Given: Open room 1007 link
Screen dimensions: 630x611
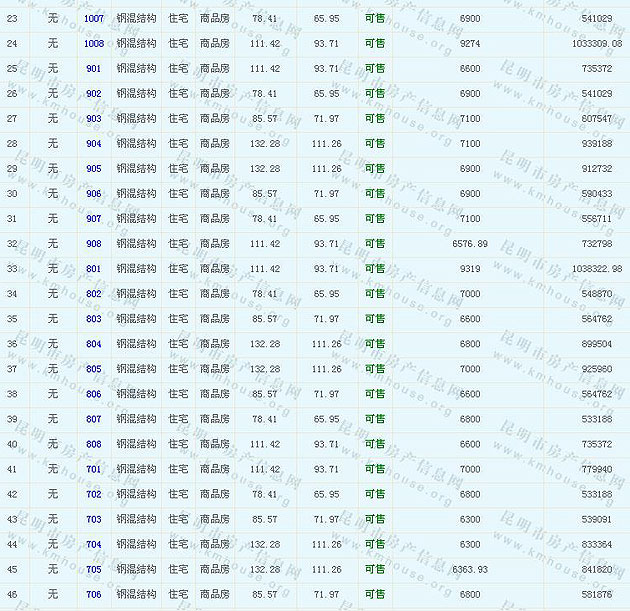Looking at the screenshot, I should (x=93, y=19).
